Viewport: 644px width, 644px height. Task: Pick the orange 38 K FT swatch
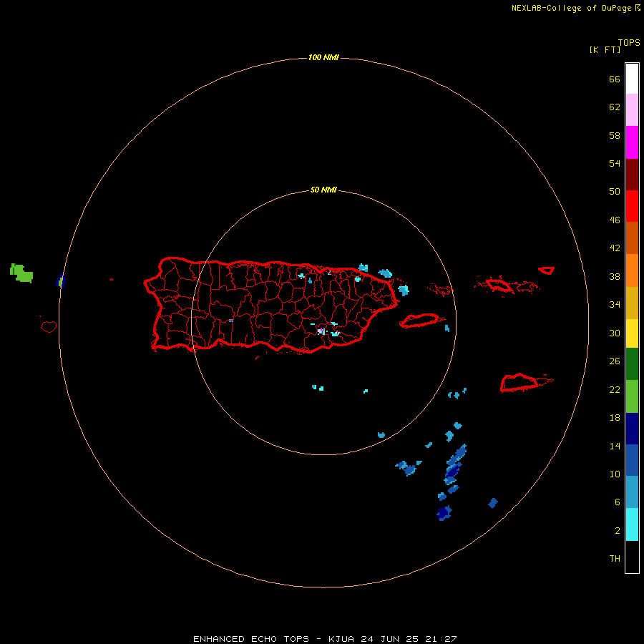coord(632,270)
